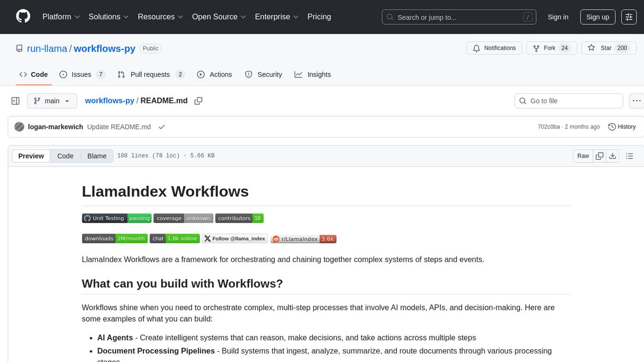644x362 pixels.
Task: Click the Sign in link
Action: point(558,17)
